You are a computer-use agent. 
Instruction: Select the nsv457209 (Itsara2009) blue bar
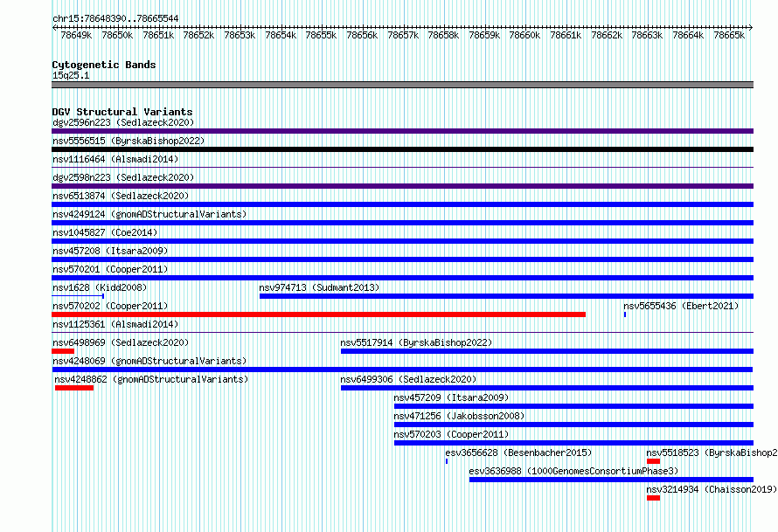click(x=573, y=406)
